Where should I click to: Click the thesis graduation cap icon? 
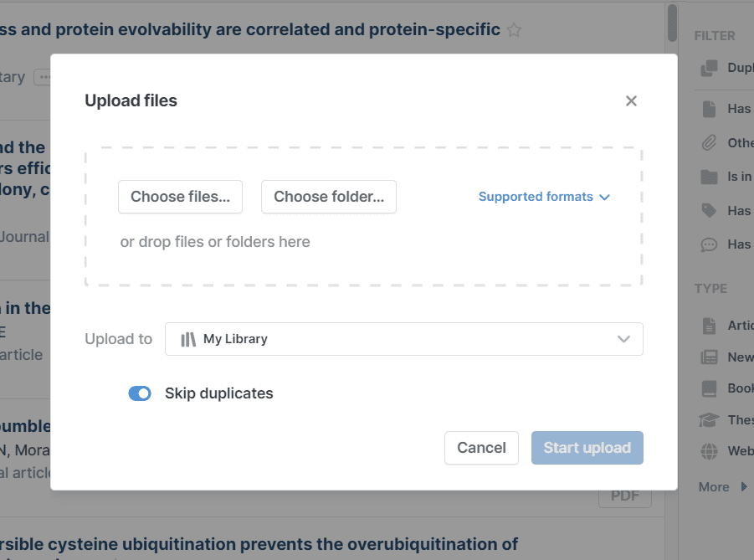click(x=709, y=420)
